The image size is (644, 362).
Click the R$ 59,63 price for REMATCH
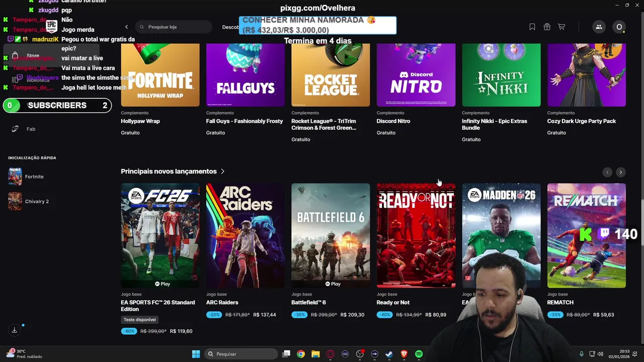[604, 315]
